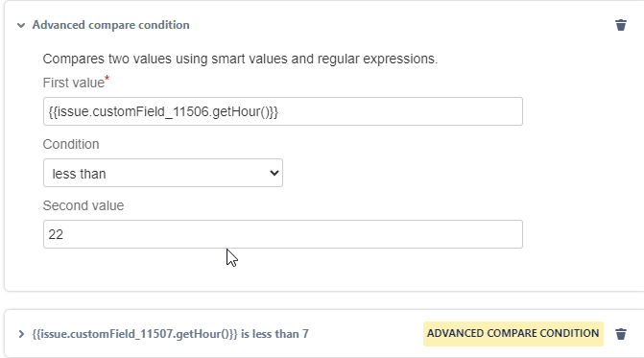Click the 'Advanced compare condition' header title
644x358 pixels.
111,25
